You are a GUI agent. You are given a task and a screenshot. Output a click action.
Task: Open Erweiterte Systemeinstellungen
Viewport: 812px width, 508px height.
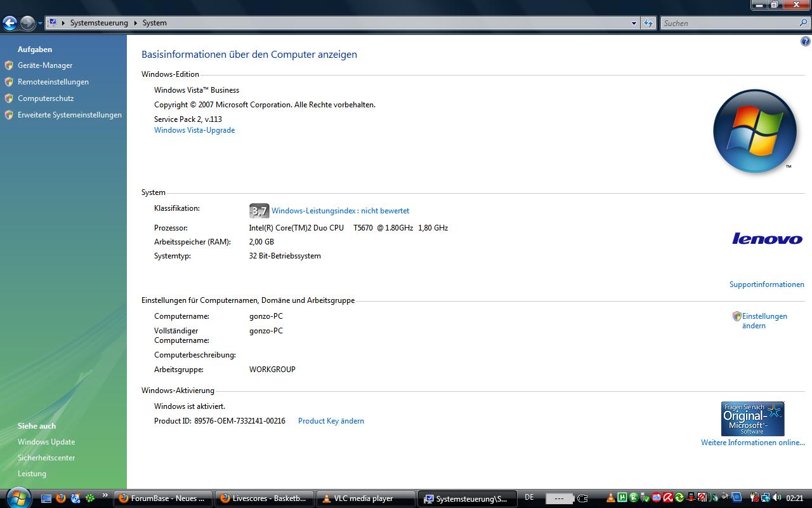click(x=70, y=115)
